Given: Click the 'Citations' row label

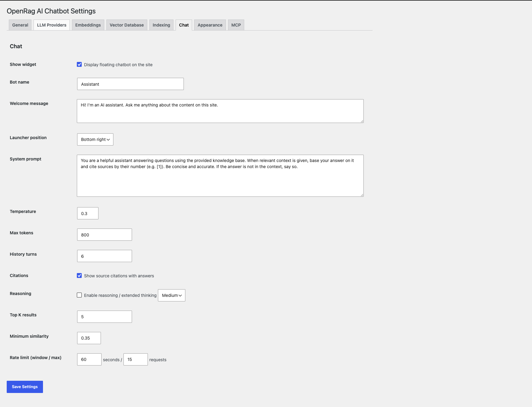Looking at the screenshot, I should click(x=19, y=276).
